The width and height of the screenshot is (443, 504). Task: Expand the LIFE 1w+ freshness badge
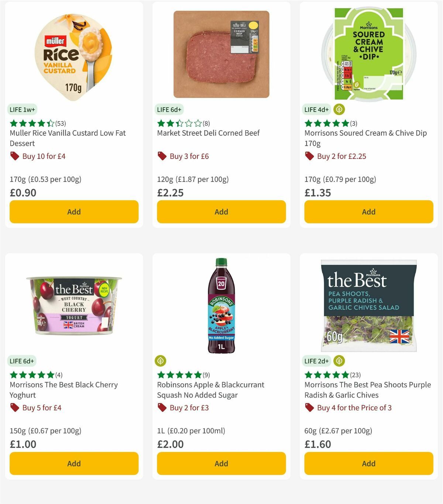21,109
